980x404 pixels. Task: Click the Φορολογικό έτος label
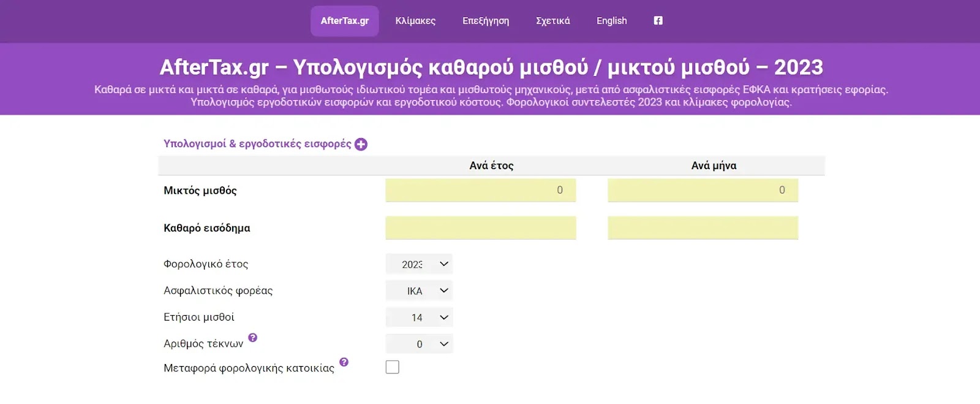(206, 264)
